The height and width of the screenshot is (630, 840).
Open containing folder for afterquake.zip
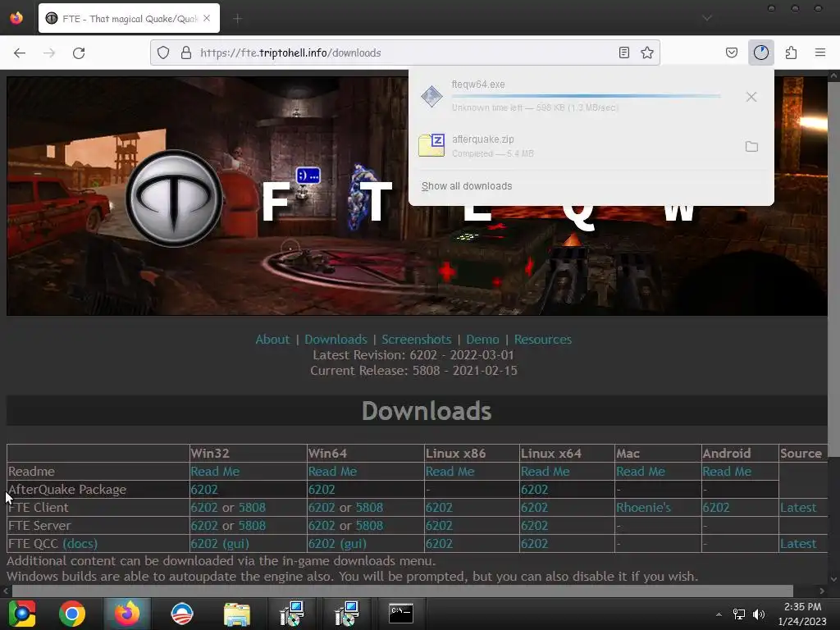(751, 146)
